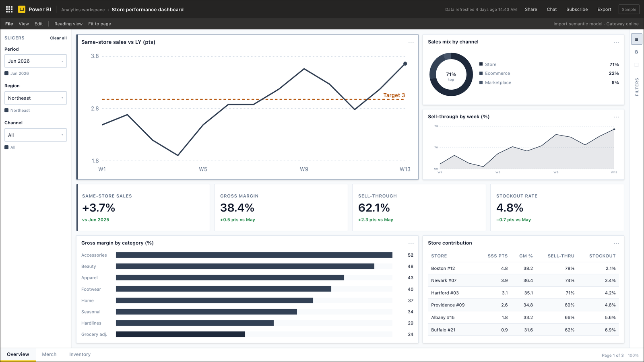
Task: Click the Store legend square in Sales mix
Action: pyautogui.click(x=481, y=64)
